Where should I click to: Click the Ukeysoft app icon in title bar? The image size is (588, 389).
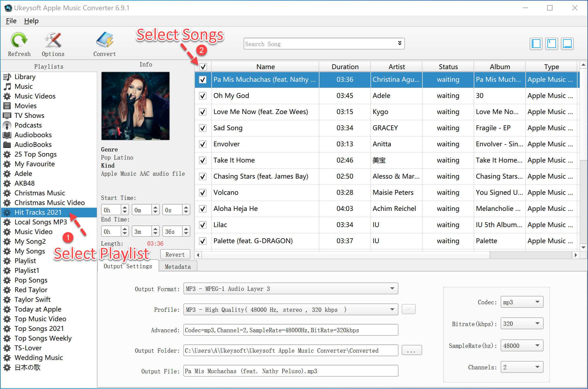pos(8,8)
